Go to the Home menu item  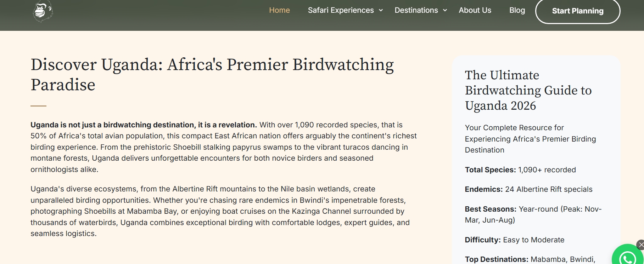(279, 10)
